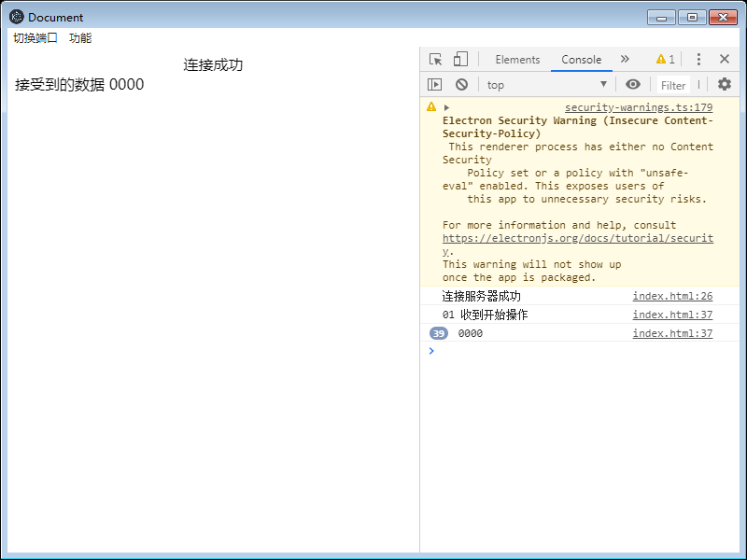Open the DevTools three-dot customization menu
Screen dimensions: 747x560
[698, 59]
